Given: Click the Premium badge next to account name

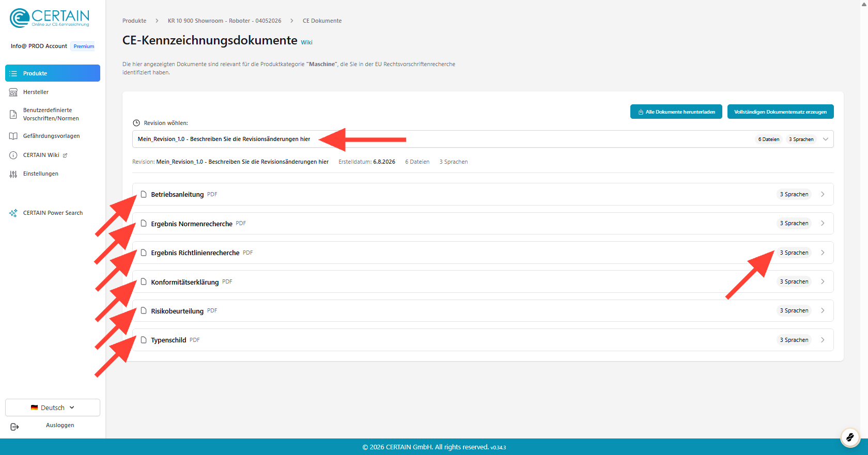Looking at the screenshot, I should [x=84, y=46].
